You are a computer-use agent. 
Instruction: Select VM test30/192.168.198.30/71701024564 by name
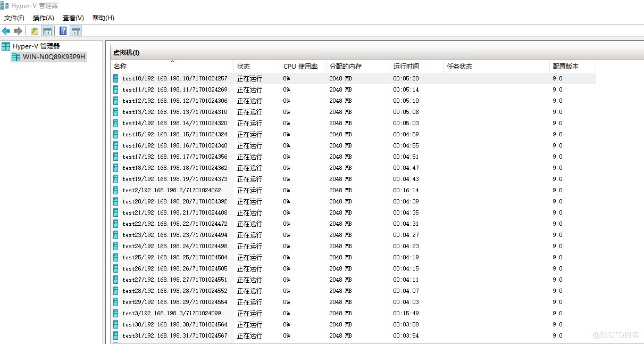175,324
